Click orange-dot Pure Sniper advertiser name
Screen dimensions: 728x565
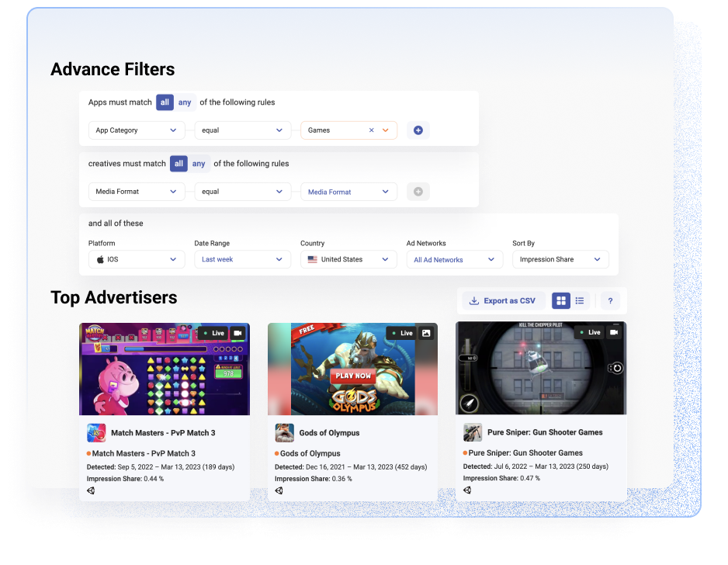525,452
